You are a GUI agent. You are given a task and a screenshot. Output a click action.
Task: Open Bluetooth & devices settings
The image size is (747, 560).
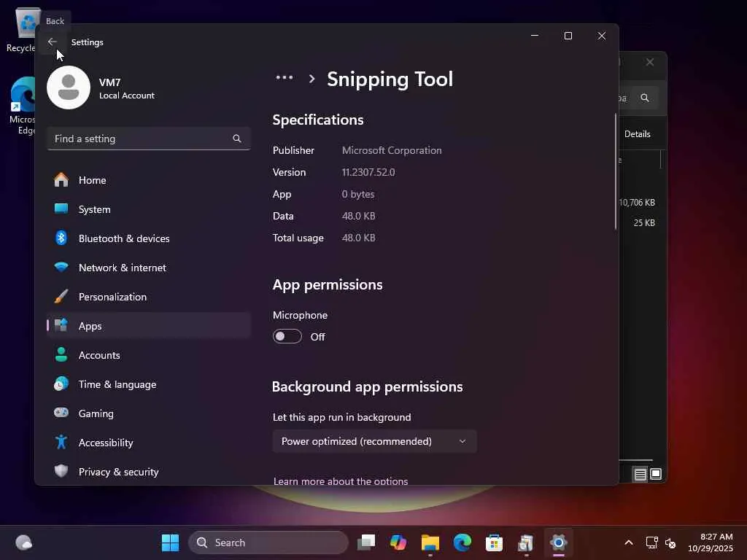coord(149,238)
